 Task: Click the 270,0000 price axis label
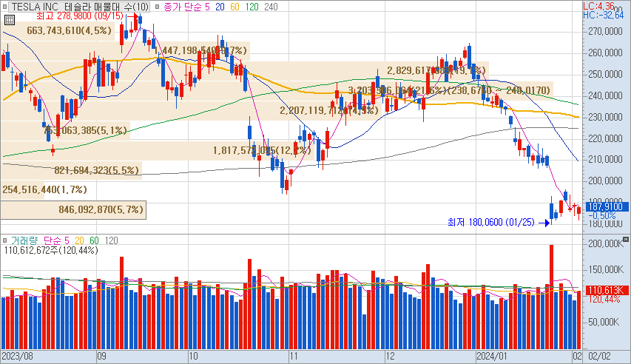pyautogui.click(x=605, y=31)
